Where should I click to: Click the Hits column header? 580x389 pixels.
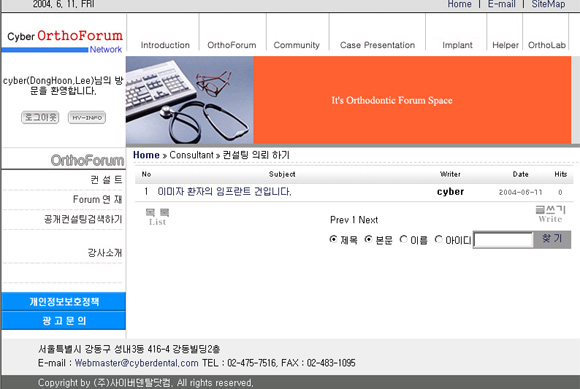(560, 174)
